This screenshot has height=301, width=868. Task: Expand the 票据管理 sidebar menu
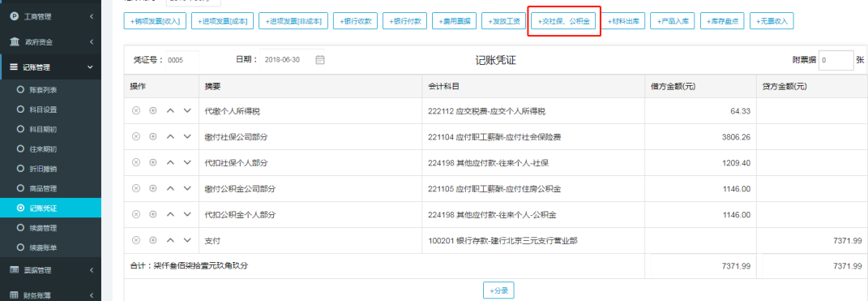pyautogui.click(x=50, y=270)
